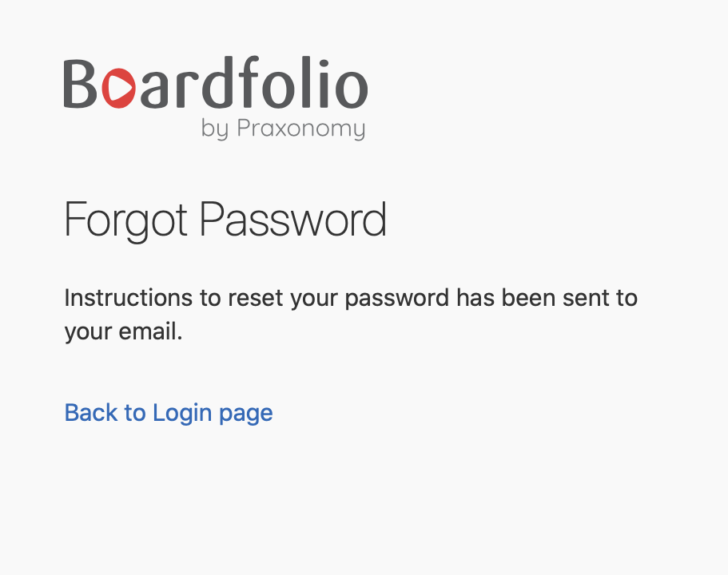728x575 pixels.
Task: Click the red play icon in Boardfolio logo
Action: coord(119,88)
